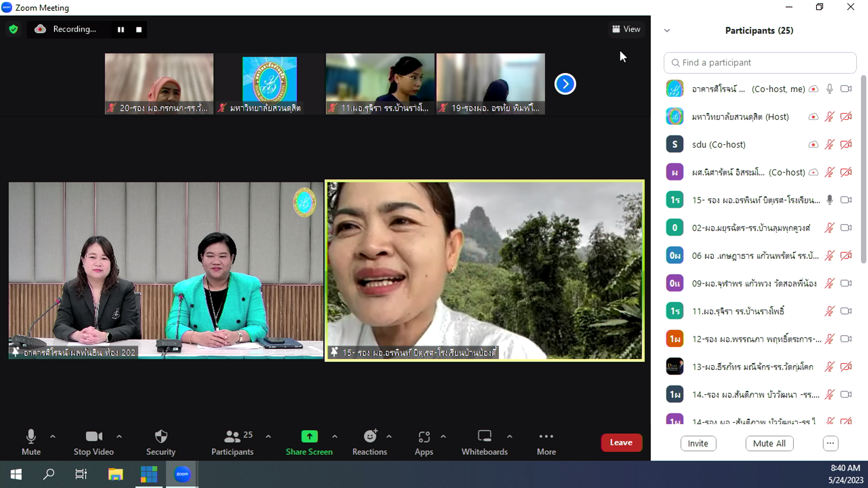Open the Windows Start menu
This screenshot has height=488, width=868.
16,474
